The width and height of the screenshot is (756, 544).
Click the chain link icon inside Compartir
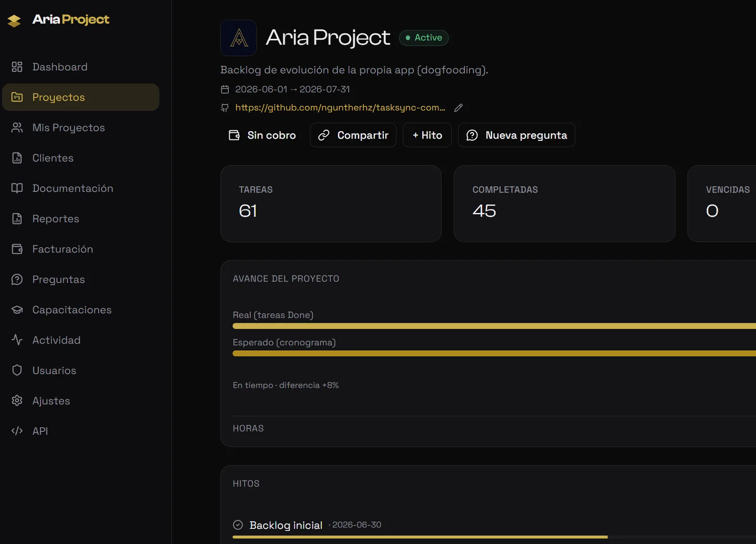pos(324,135)
